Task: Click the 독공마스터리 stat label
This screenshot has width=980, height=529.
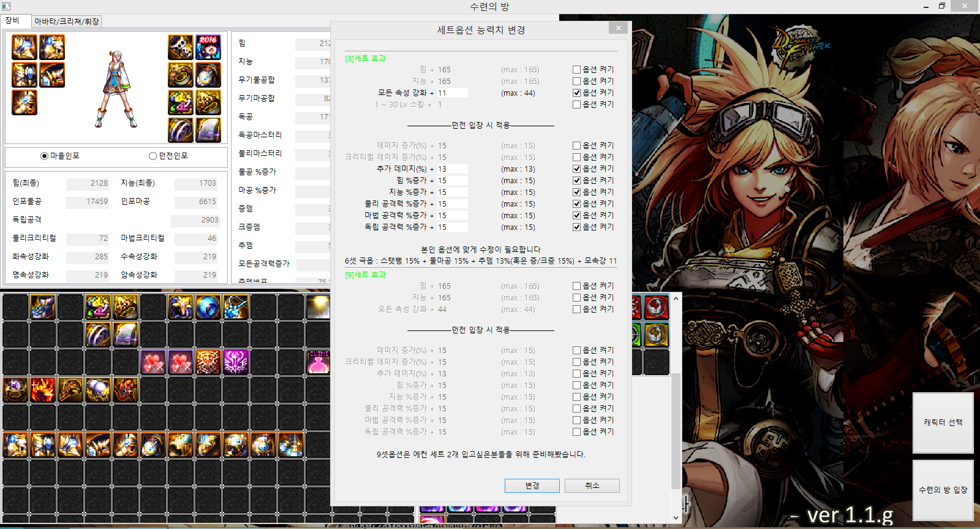Action: 260,135
